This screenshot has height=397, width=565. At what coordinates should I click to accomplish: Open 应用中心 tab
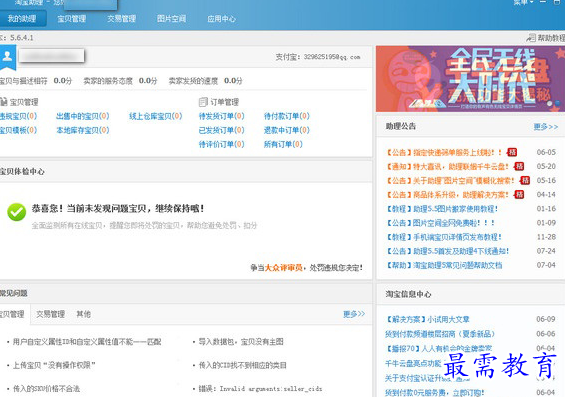pos(221,19)
